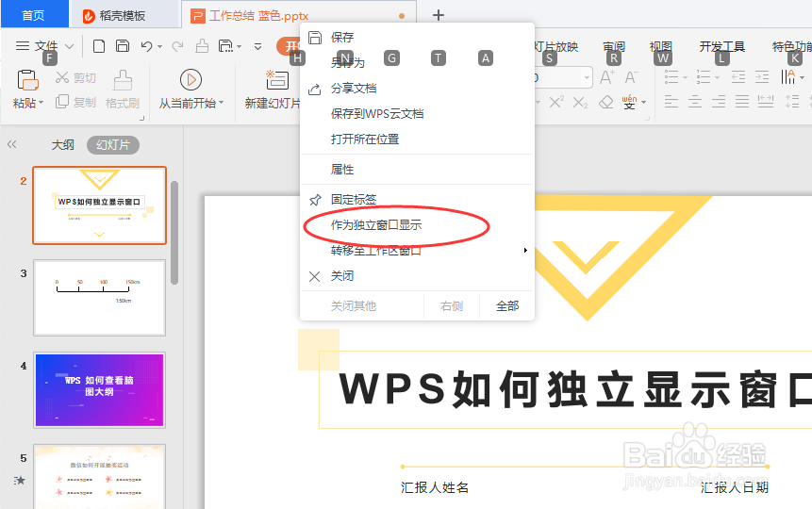Apply subscript formatting
812x509 pixels.
click(580, 103)
